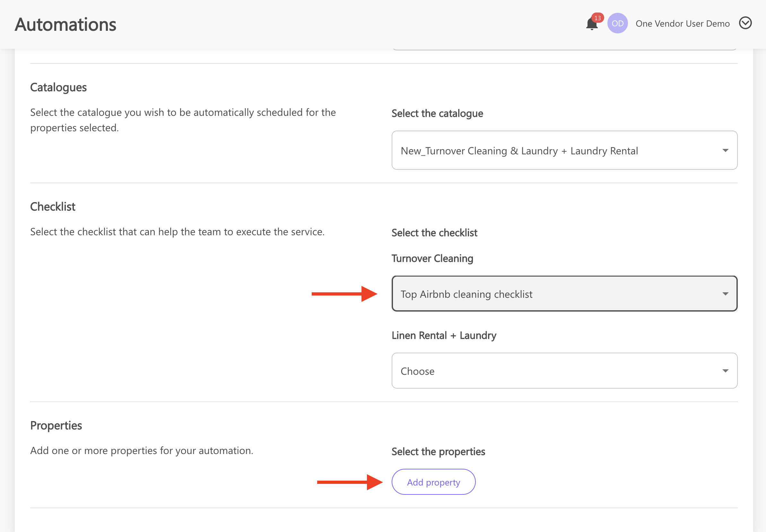Viewport: 766px width, 532px height.
Task: Expand the user account menu chevron
Action: [745, 23]
